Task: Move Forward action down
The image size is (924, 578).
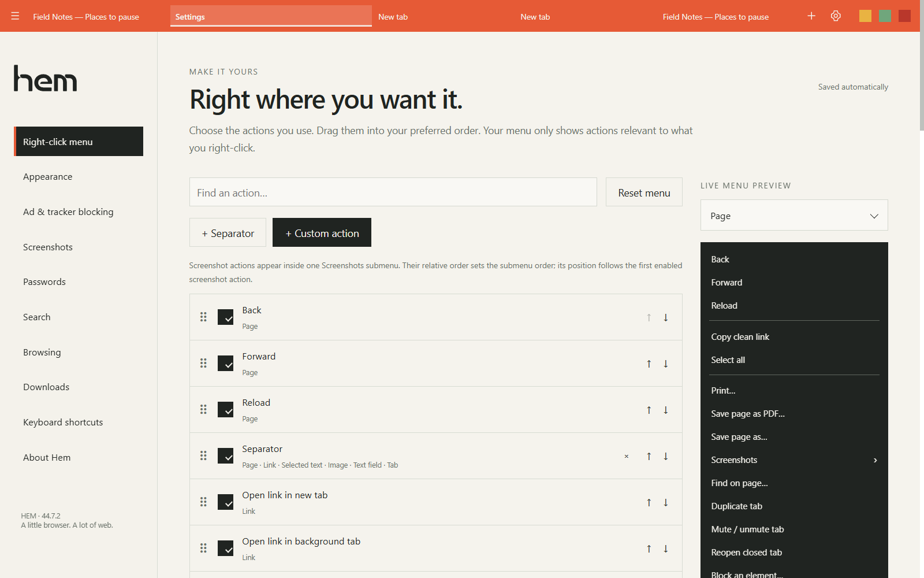Action: (x=666, y=364)
